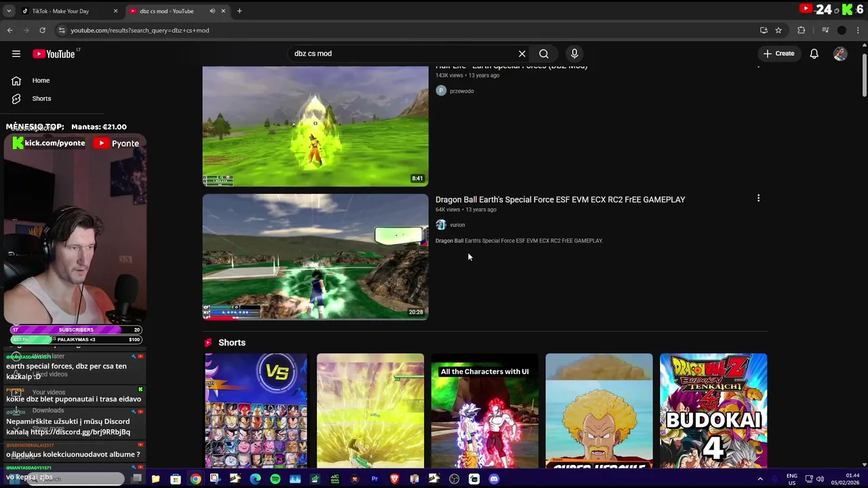Mute the YouTube tab via speaker icon
868x488 pixels.
(212, 11)
